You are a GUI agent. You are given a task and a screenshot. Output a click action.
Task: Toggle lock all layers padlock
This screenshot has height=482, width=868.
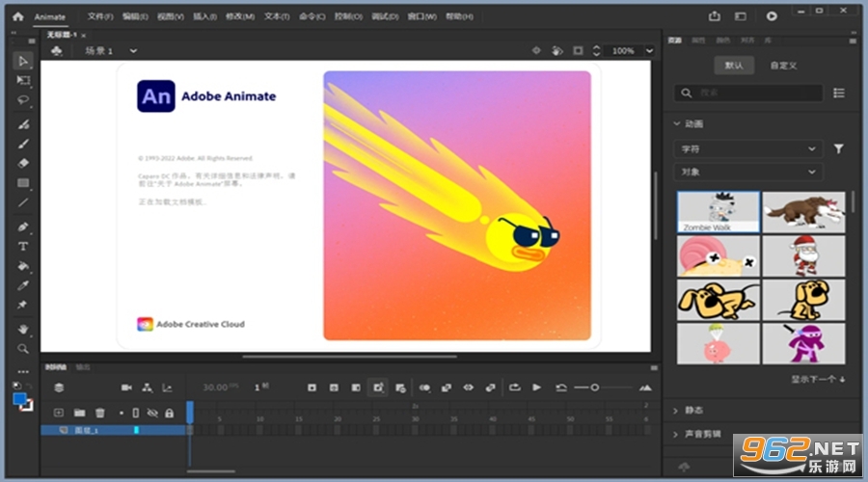pos(170,414)
